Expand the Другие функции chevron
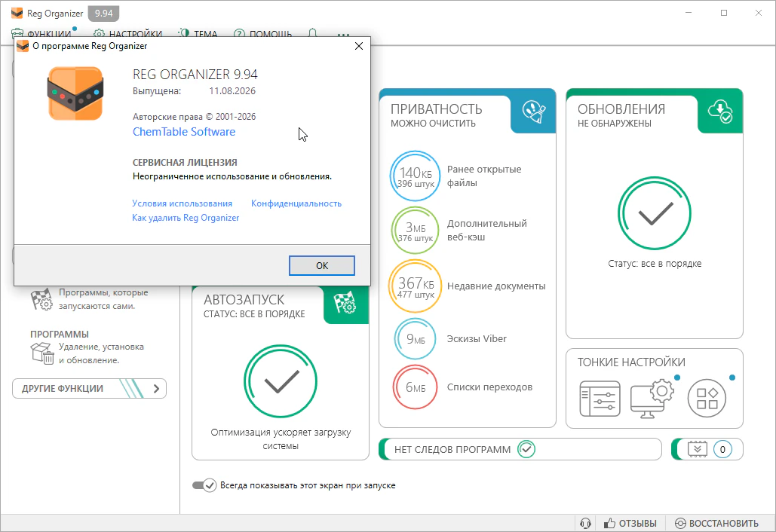Image resolution: width=776 pixels, height=532 pixels. 156,389
